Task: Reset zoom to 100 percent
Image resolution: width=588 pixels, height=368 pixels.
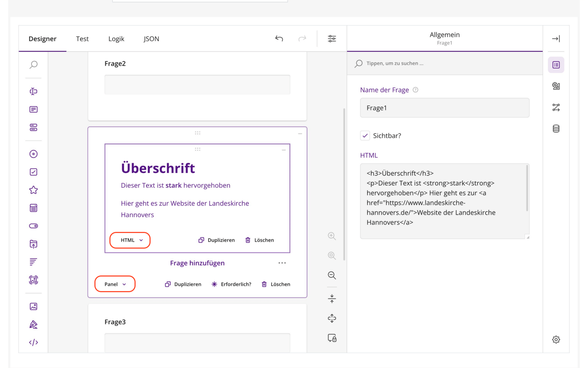Action: 332,255
